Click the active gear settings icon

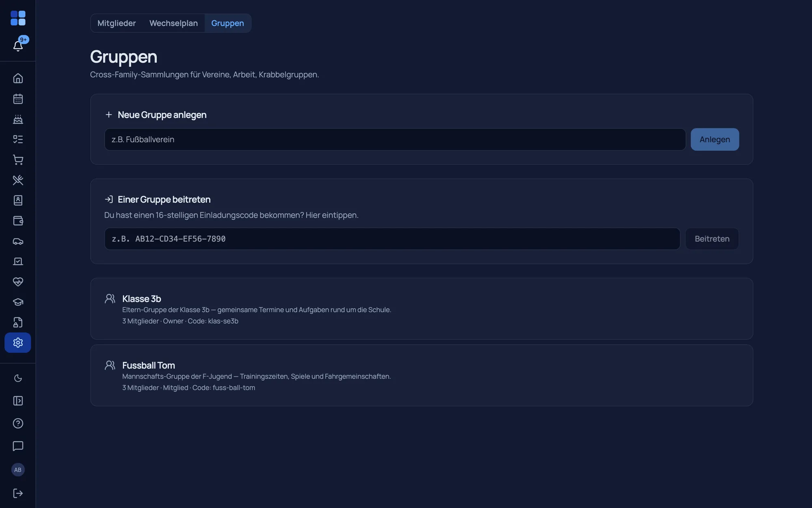(x=18, y=343)
